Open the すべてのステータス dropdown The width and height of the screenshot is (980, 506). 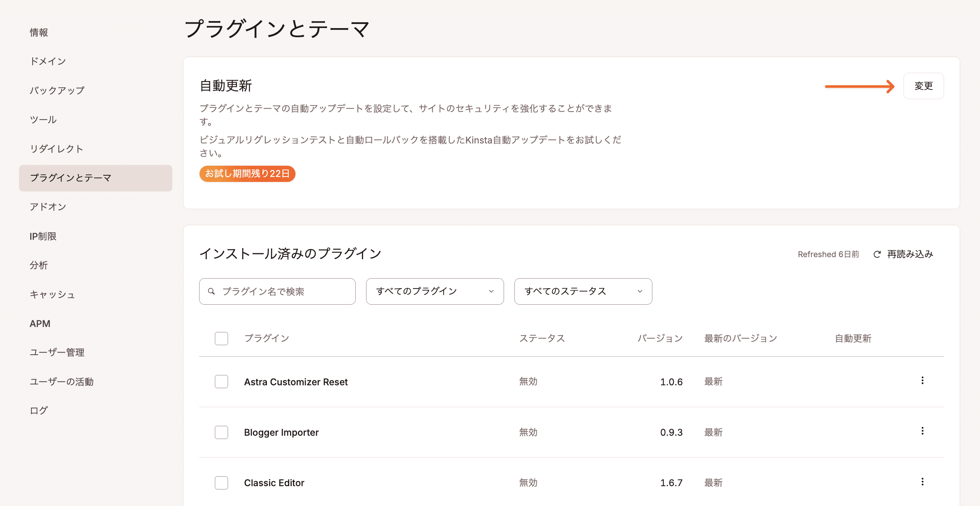coord(583,291)
